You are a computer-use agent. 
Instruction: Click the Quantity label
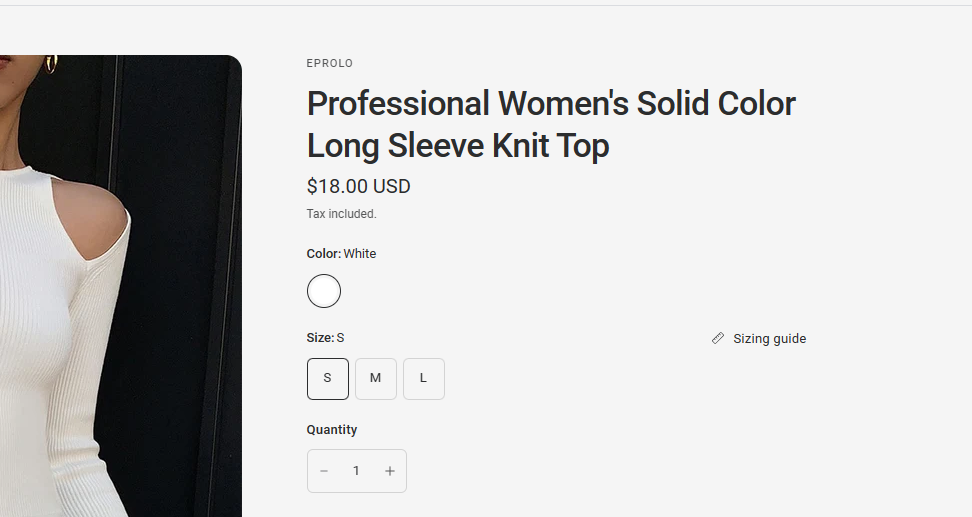tap(332, 430)
